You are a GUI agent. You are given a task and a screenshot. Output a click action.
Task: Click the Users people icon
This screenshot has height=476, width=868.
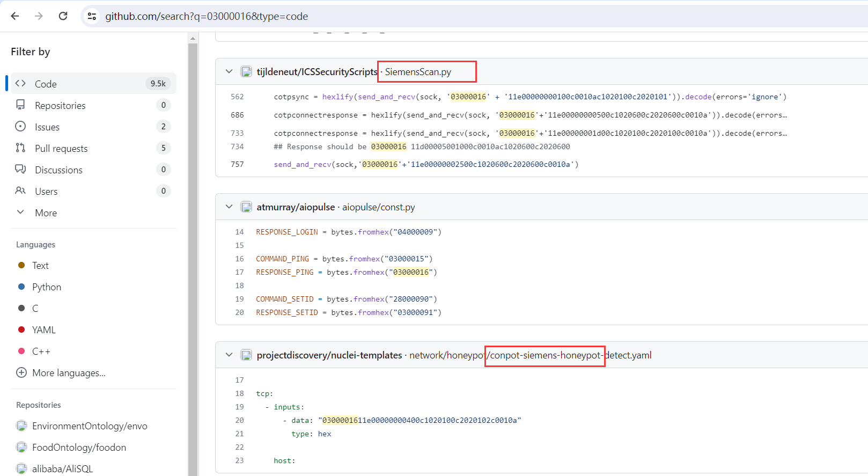coord(20,191)
